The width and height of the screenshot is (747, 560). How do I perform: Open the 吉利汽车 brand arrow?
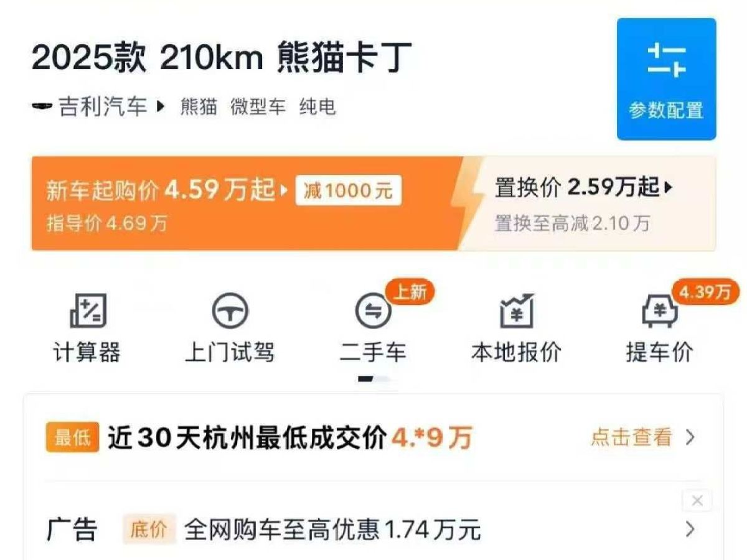[x=160, y=106]
